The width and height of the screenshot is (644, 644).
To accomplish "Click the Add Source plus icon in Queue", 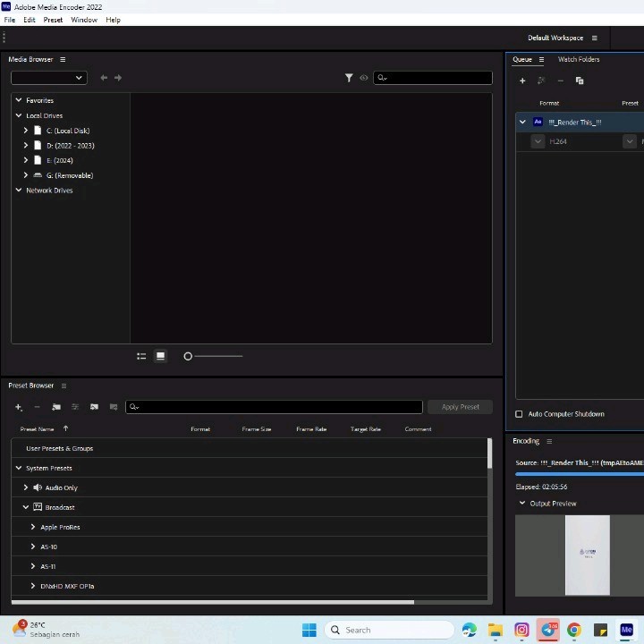I will point(522,80).
